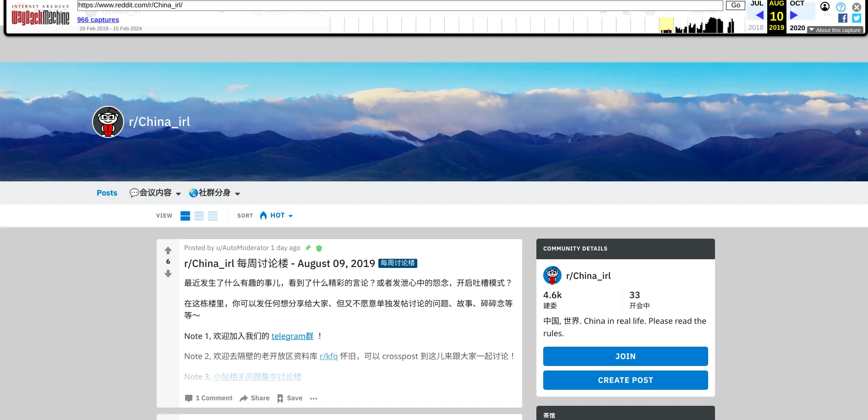Select the Posts tab
868x420 pixels.
click(107, 193)
